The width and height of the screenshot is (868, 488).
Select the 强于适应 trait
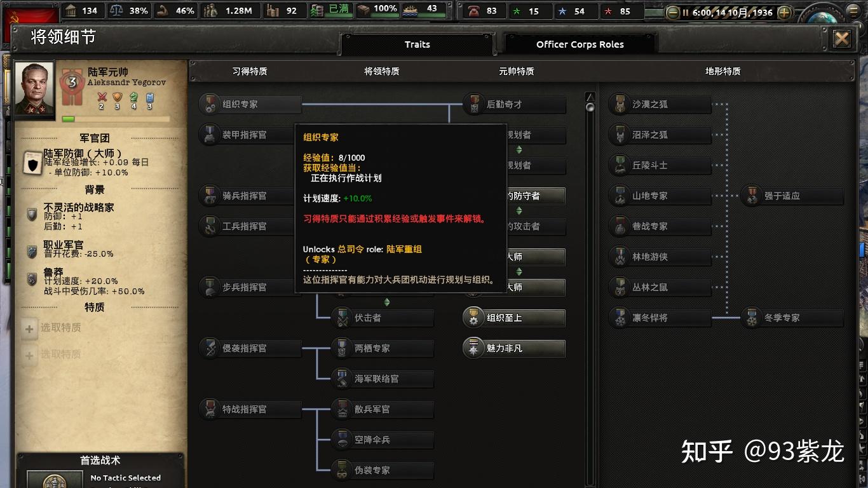792,196
